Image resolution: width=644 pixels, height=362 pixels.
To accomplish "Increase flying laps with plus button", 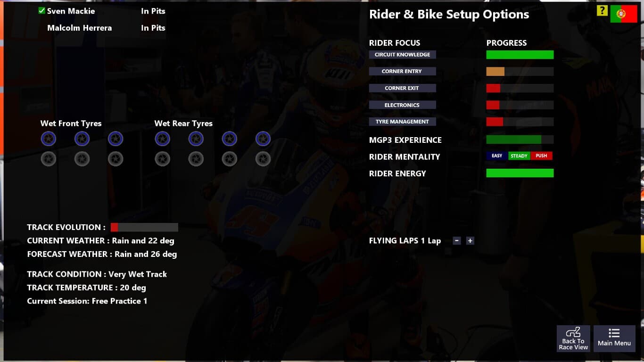I will click(x=470, y=240).
